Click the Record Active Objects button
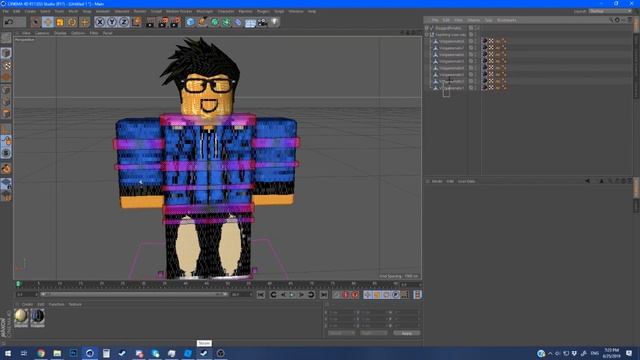The width and height of the screenshot is (640, 360). [336, 295]
